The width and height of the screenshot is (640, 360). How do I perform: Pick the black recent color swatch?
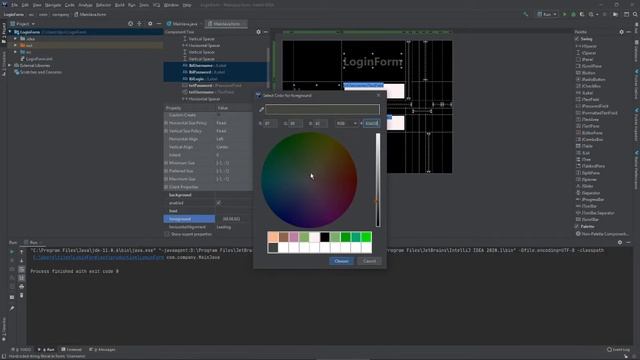point(325,237)
